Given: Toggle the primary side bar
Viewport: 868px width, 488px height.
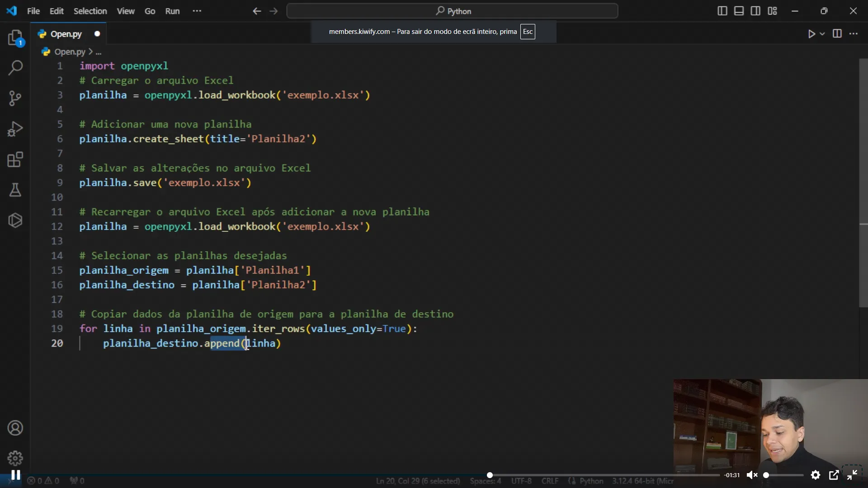Looking at the screenshot, I should (722, 11).
